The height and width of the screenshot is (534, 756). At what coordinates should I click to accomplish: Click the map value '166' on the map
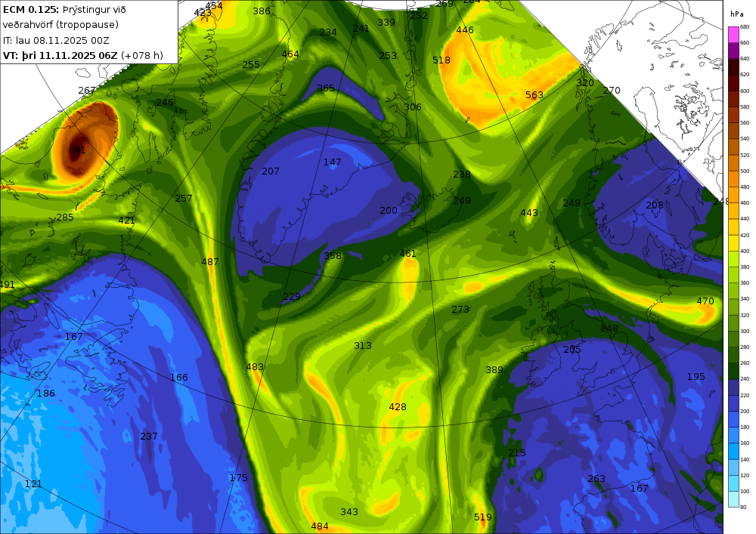(x=179, y=378)
